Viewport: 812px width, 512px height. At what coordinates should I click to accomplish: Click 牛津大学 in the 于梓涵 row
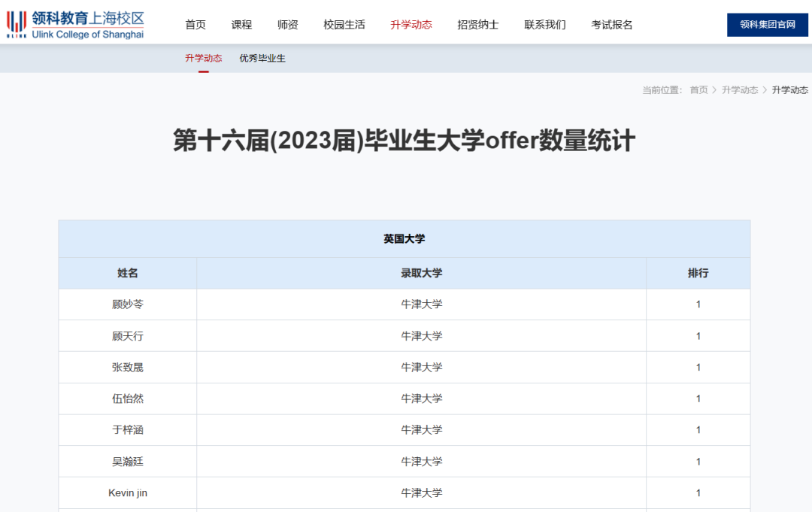[x=422, y=430]
